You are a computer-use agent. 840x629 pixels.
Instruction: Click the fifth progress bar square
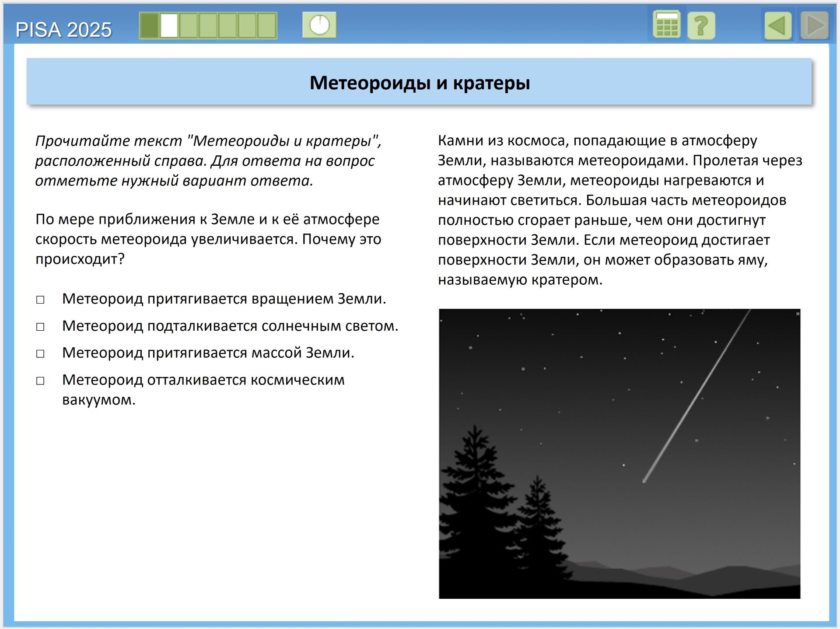pos(227,25)
